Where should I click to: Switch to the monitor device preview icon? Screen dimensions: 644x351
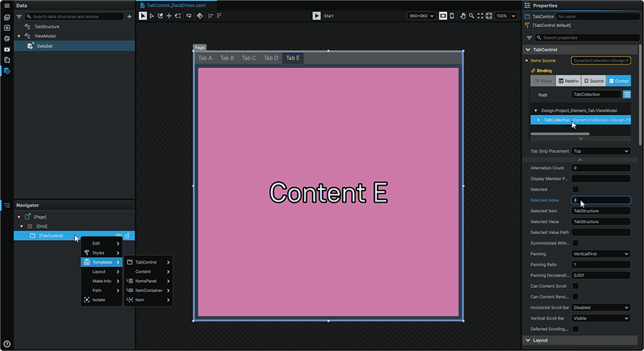(x=443, y=16)
